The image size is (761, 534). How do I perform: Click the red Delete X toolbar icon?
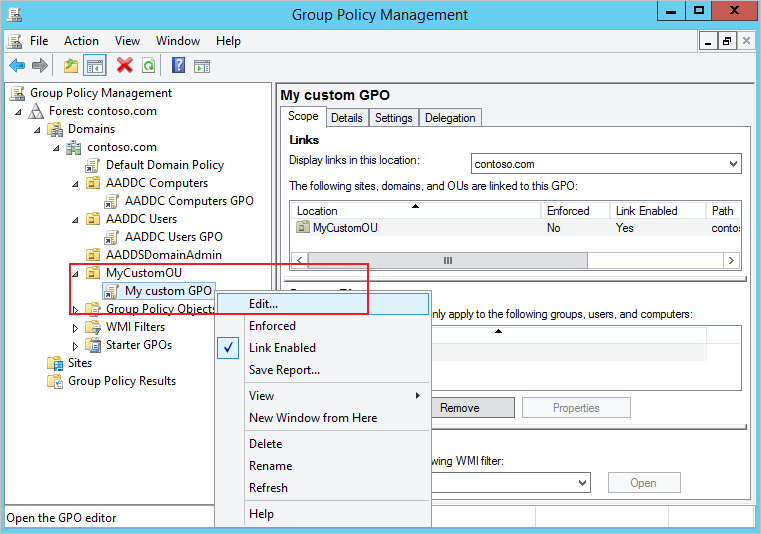125,65
